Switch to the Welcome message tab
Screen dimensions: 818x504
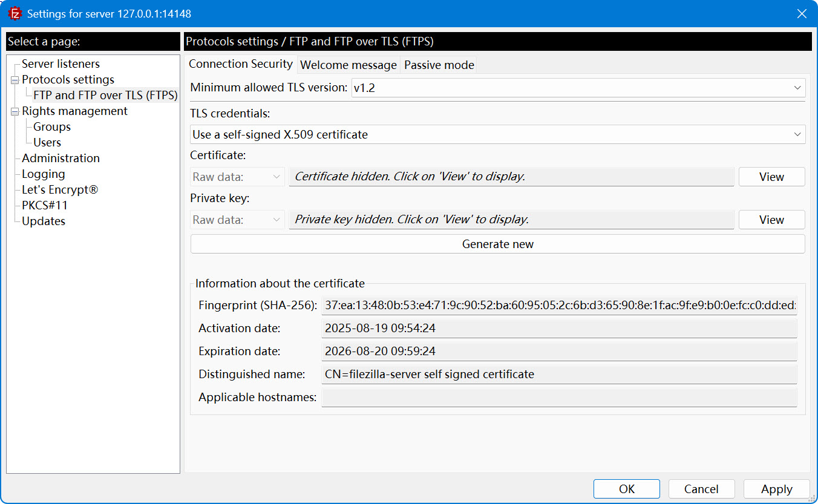click(348, 65)
